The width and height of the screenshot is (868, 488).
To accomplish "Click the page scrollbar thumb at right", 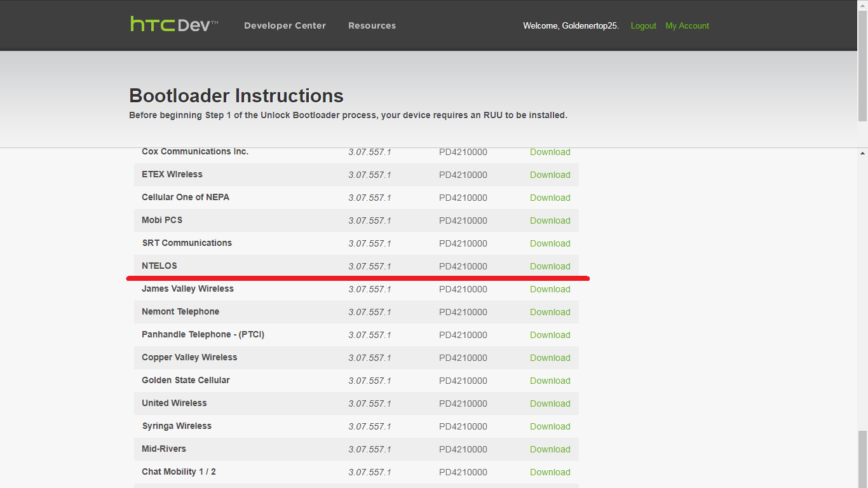I will [x=862, y=64].
